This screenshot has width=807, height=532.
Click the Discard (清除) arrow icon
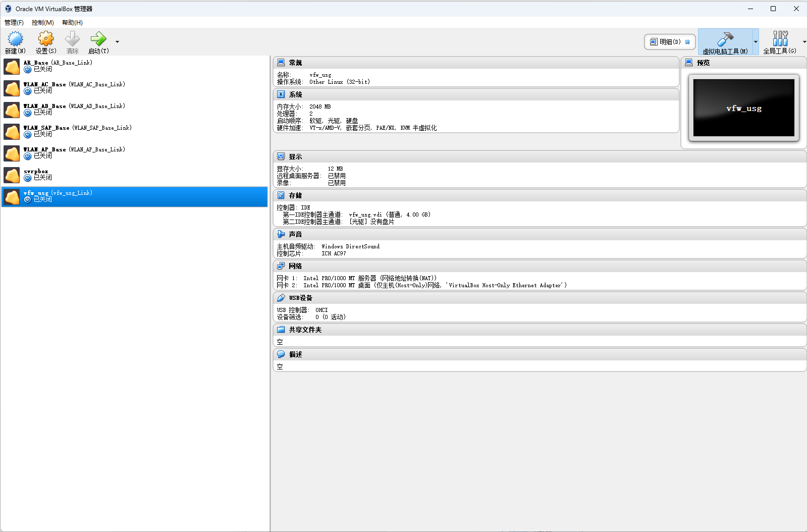72,39
